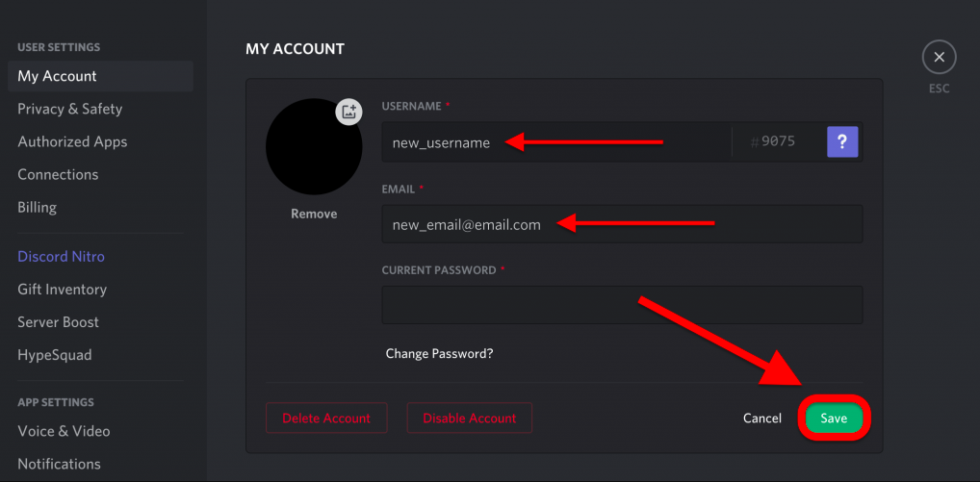This screenshot has width=980, height=482.
Task: Click the purple question mark help icon
Action: pyautogui.click(x=842, y=142)
